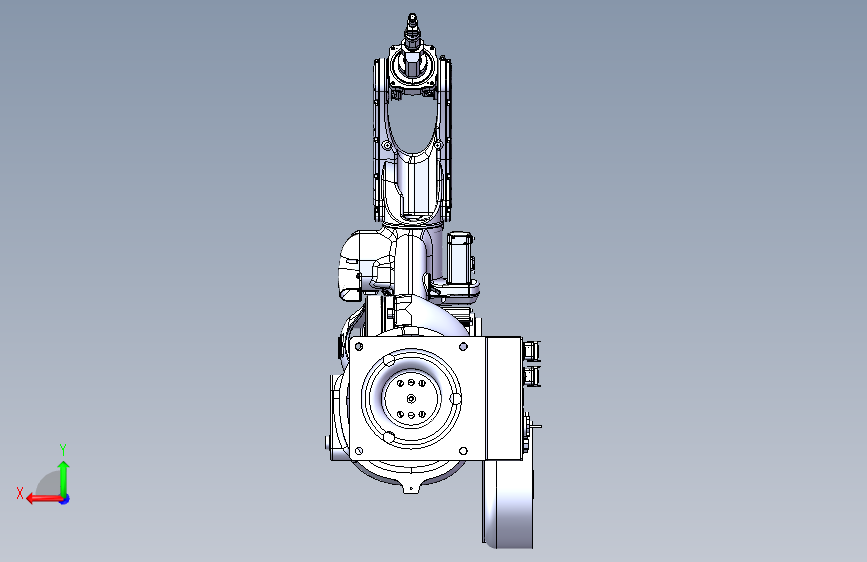Click the green Y axis arrow of the triad
This screenshot has width=867, height=562.
pyautogui.click(x=64, y=478)
